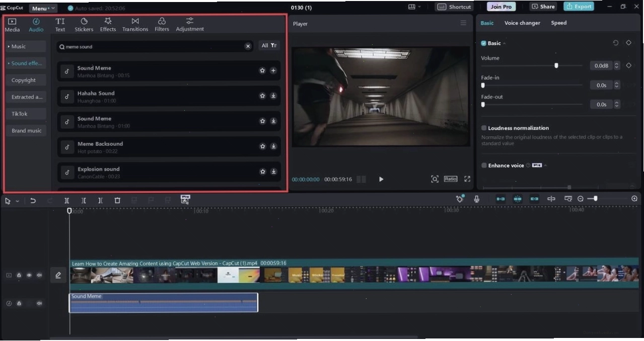644x341 pixels.
Task: Open the Menu dropdown
Action: pos(43,8)
